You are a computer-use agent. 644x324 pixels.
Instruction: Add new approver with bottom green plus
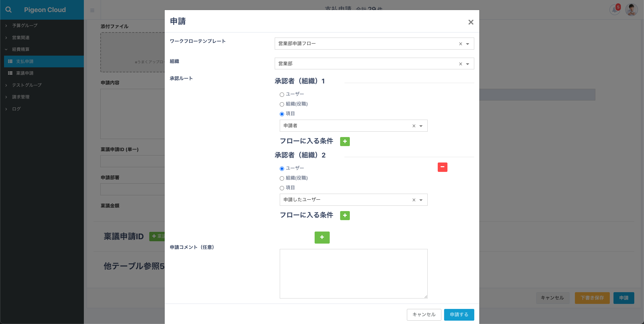[x=322, y=238]
